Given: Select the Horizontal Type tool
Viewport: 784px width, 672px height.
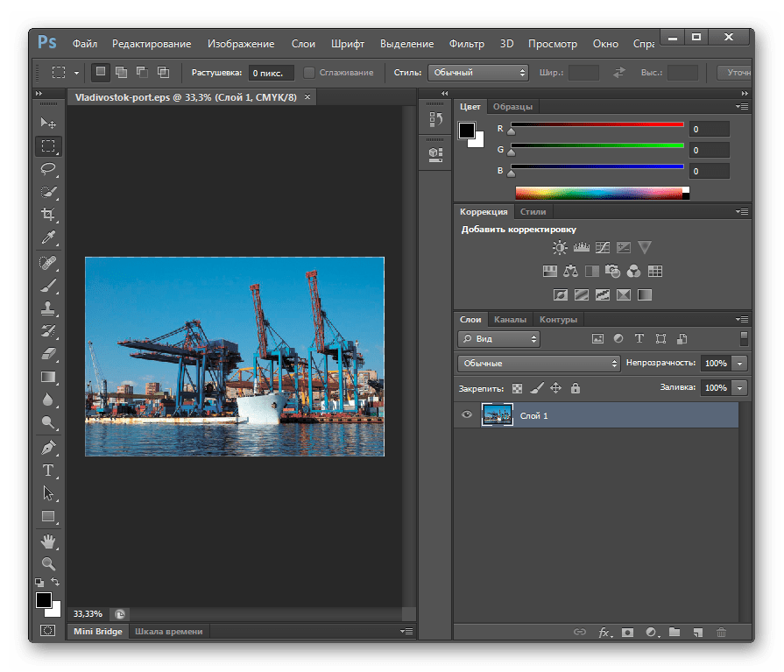Looking at the screenshot, I should (48, 470).
